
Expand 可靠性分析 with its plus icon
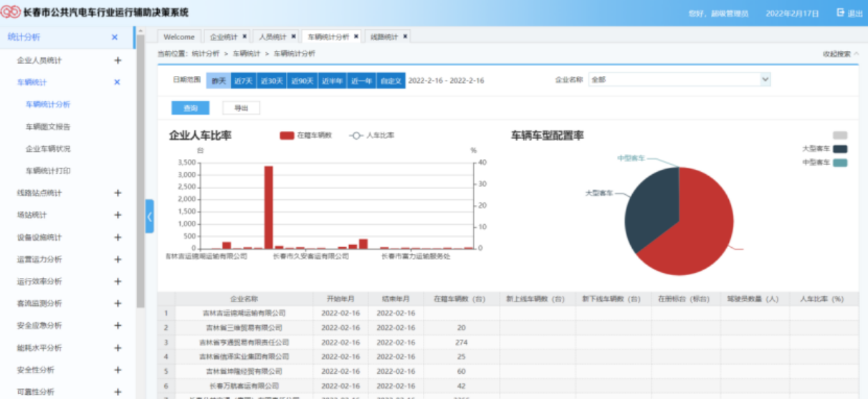tap(118, 392)
